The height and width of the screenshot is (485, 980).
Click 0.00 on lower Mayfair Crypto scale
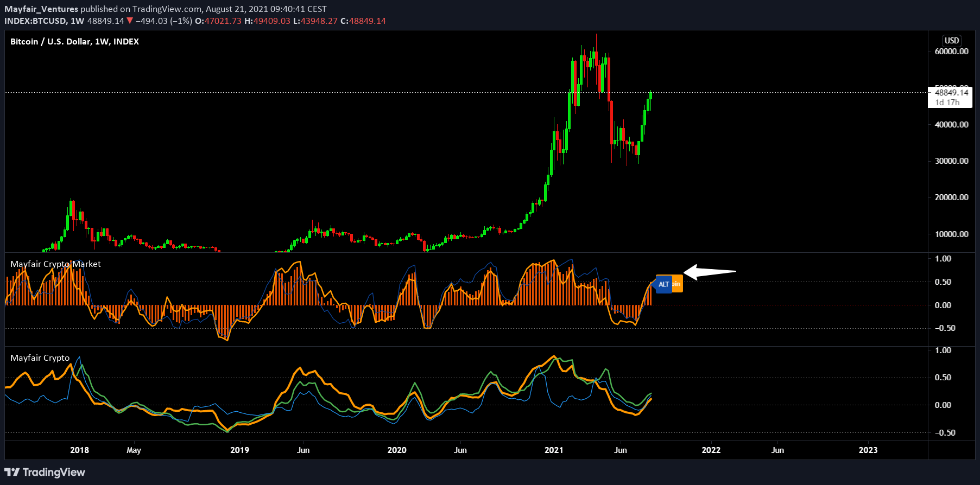(943, 405)
